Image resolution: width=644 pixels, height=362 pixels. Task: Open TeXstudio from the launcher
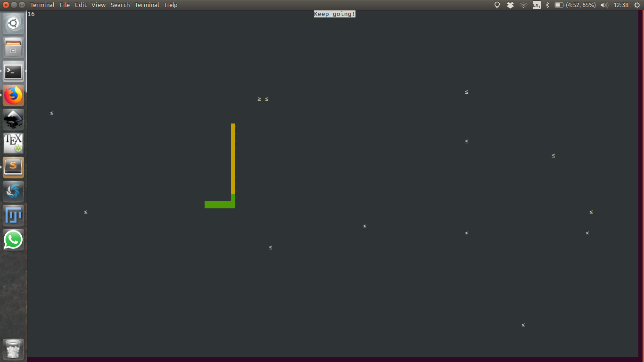[13, 143]
